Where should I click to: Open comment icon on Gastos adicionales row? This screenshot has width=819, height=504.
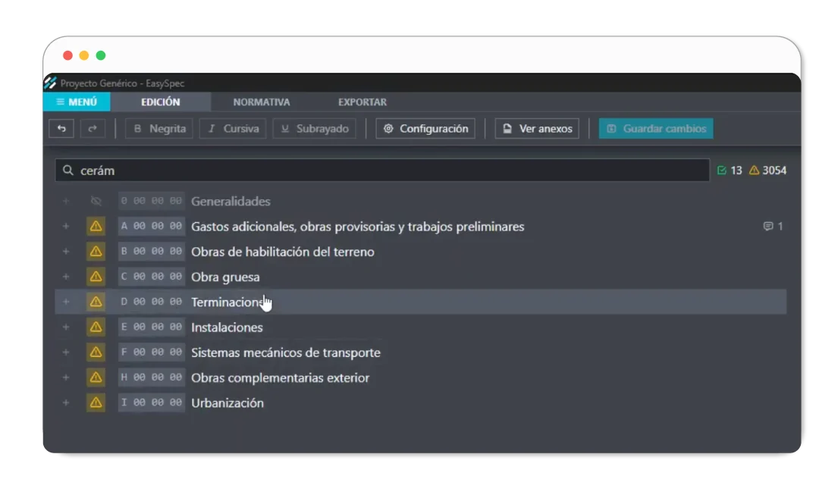point(767,226)
